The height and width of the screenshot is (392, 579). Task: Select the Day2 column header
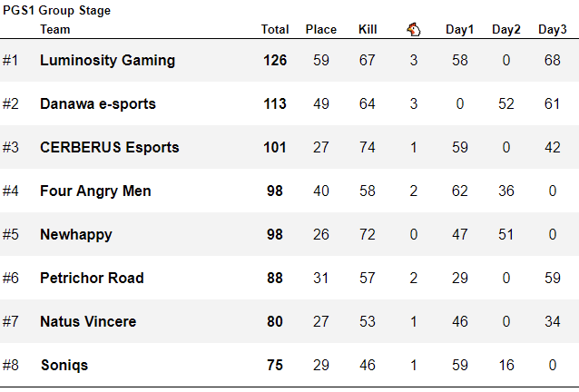coord(506,29)
